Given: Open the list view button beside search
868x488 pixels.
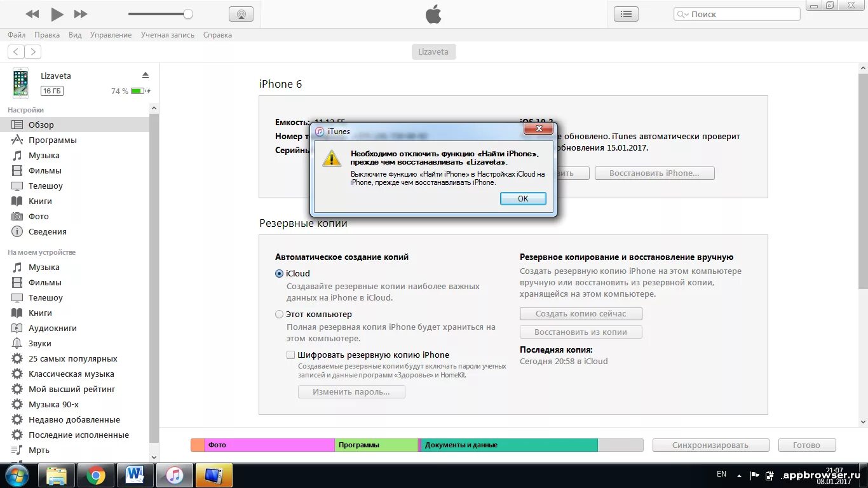Looking at the screenshot, I should (626, 14).
